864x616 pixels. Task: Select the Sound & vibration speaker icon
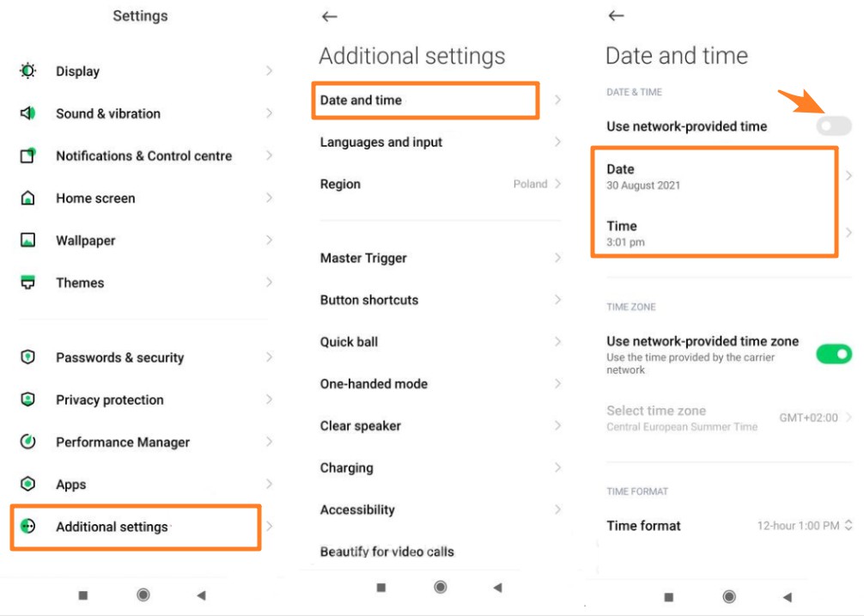[x=27, y=113]
